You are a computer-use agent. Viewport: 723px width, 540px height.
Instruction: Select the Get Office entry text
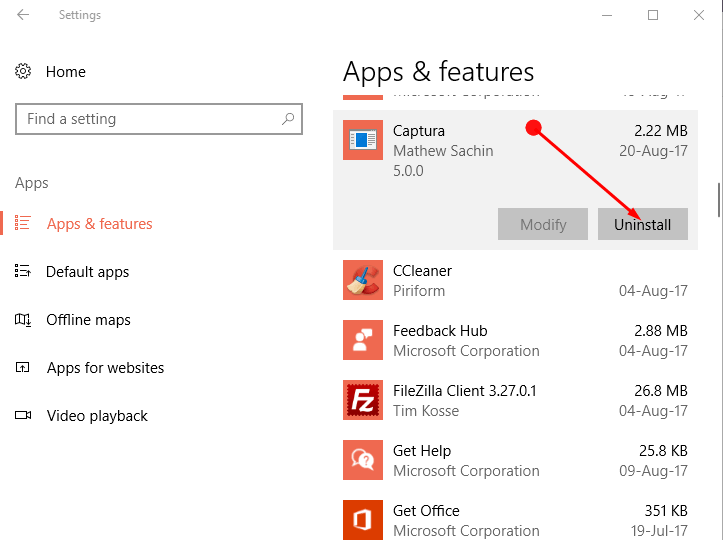(426, 510)
